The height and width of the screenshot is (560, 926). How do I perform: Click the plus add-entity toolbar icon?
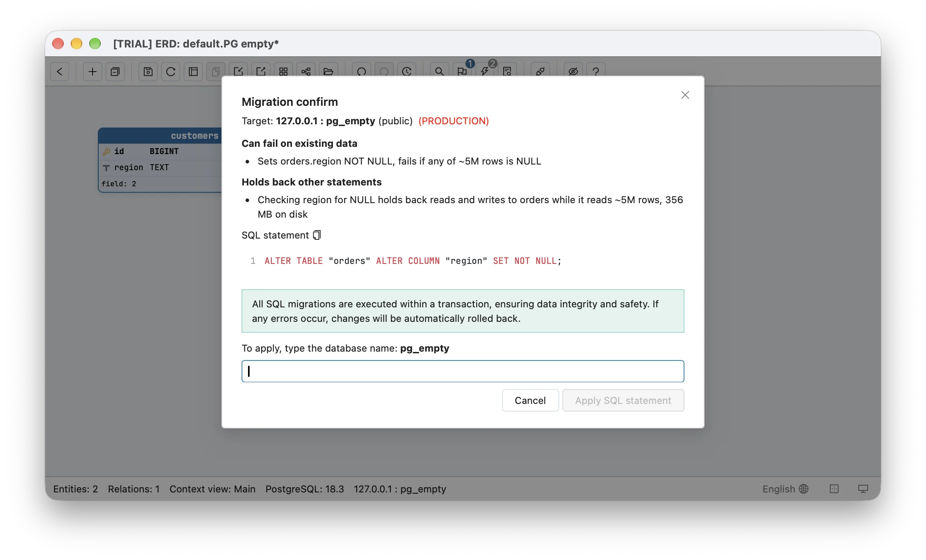93,72
